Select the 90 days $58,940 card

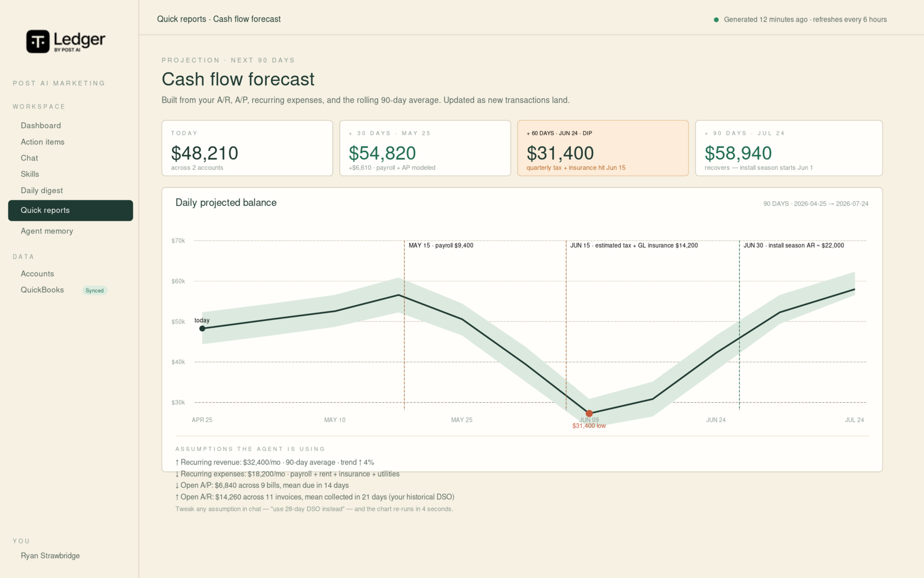point(789,148)
